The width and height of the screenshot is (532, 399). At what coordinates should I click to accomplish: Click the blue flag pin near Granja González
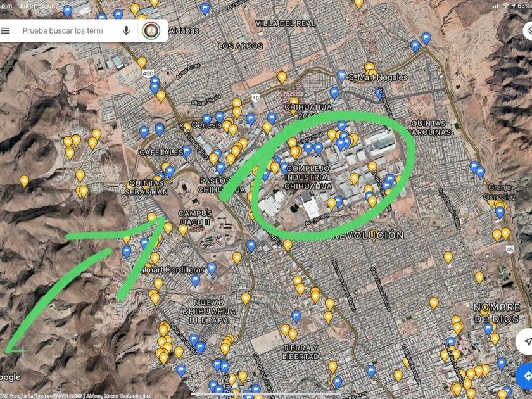click(500, 212)
